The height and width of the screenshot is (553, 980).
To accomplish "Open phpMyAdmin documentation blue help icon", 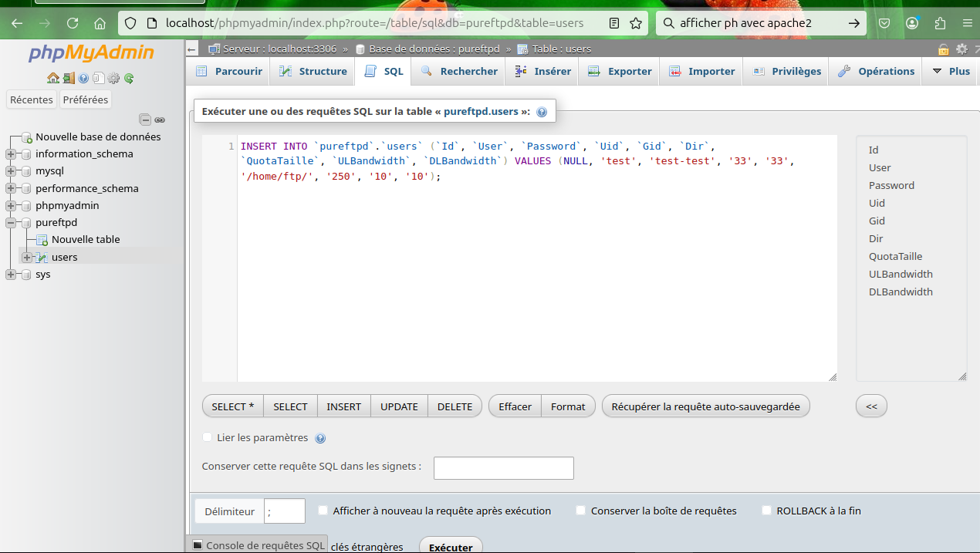I will tap(83, 78).
